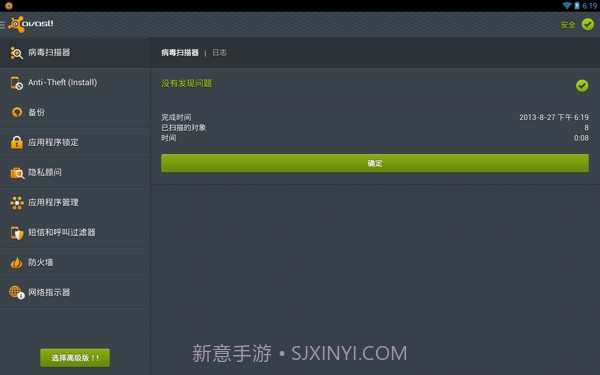600x375 pixels.
Task: Tap the status bar clock 6:19
Action: click(590, 6)
